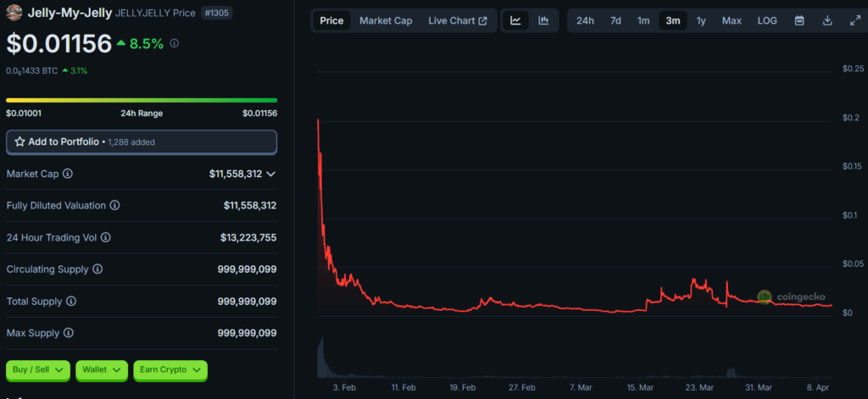Click info icon next to Fully Diluted Valuation
Image resolution: width=868 pixels, height=399 pixels.
coord(114,206)
